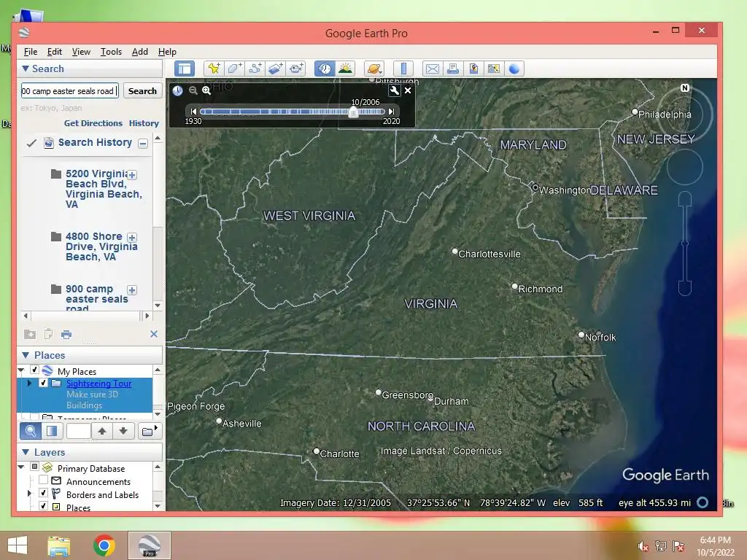
Task: Print the current view from toolbar
Action: click(x=452, y=69)
